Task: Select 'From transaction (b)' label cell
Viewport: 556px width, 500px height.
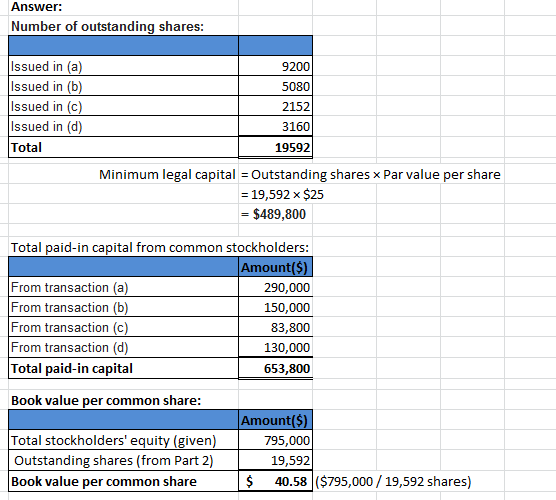Action: (x=123, y=307)
